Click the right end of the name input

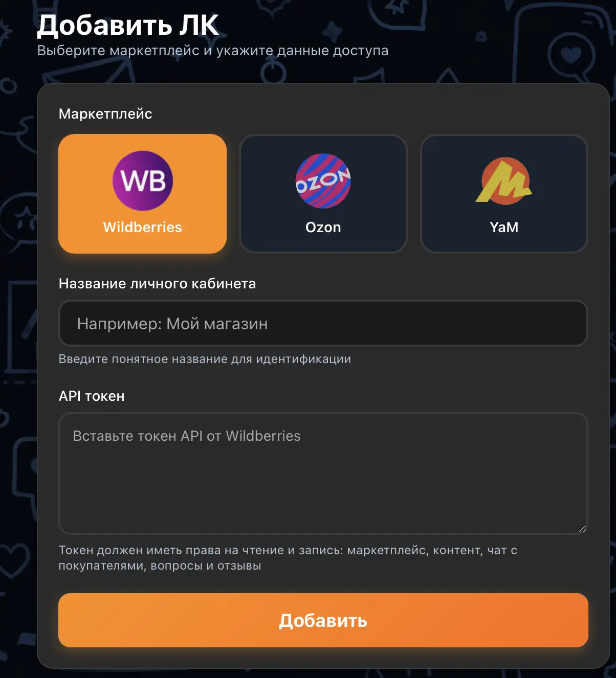click(563, 324)
